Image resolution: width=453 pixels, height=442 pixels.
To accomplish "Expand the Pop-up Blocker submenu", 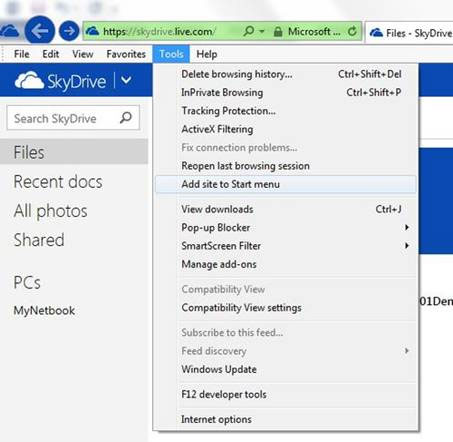I will (x=286, y=228).
